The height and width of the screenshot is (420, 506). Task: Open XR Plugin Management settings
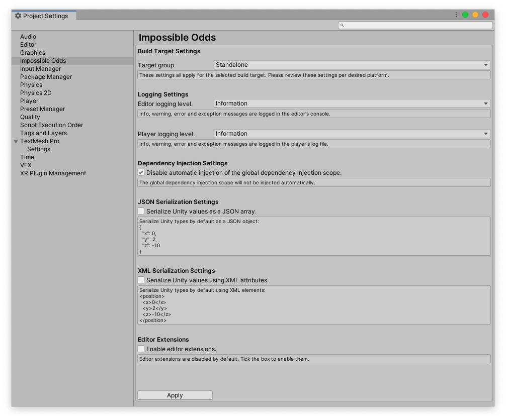(53, 173)
